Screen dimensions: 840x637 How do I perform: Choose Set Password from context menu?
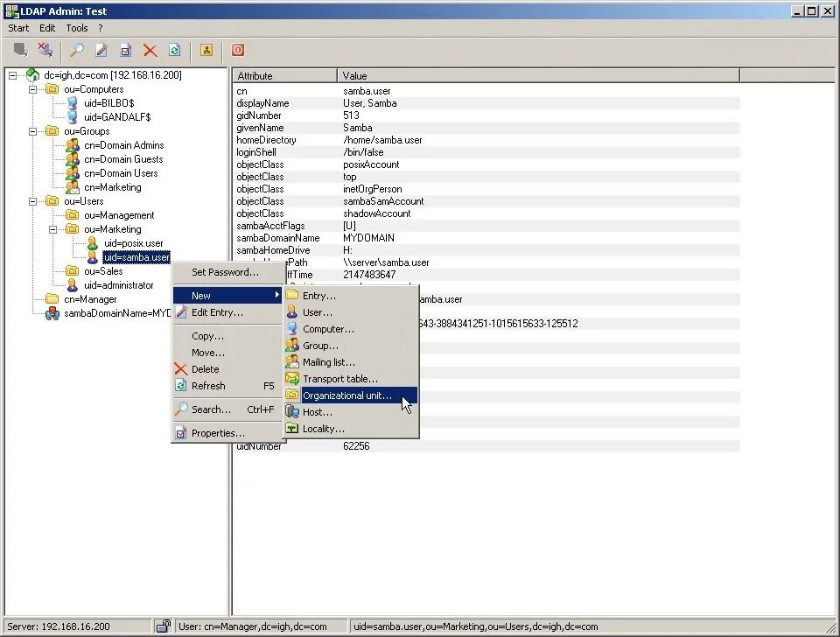click(227, 272)
